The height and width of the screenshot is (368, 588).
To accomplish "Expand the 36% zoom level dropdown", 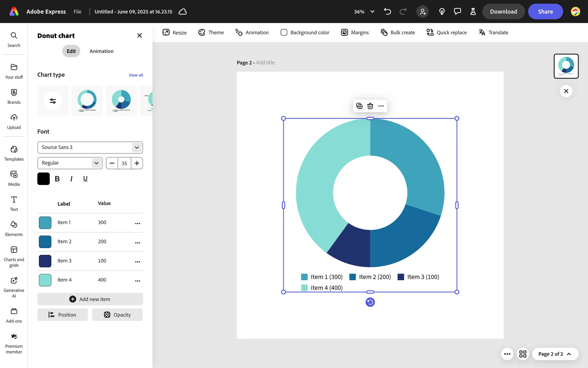I will coord(372,12).
